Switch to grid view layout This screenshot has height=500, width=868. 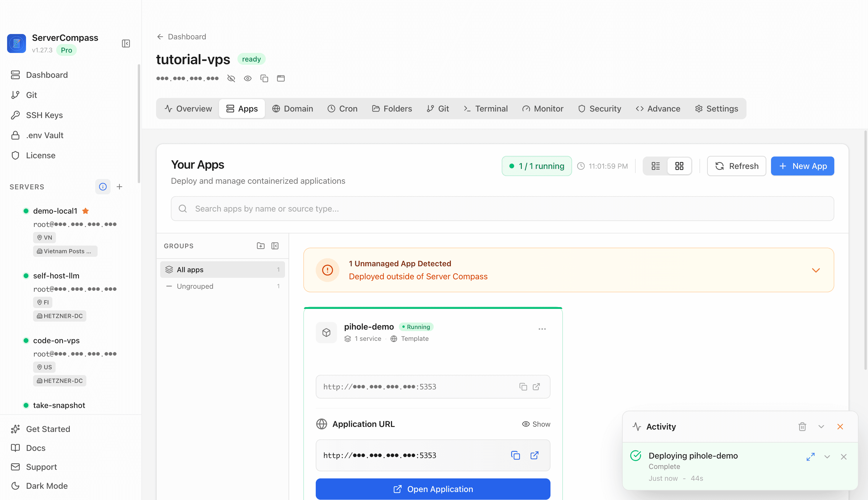tap(679, 166)
